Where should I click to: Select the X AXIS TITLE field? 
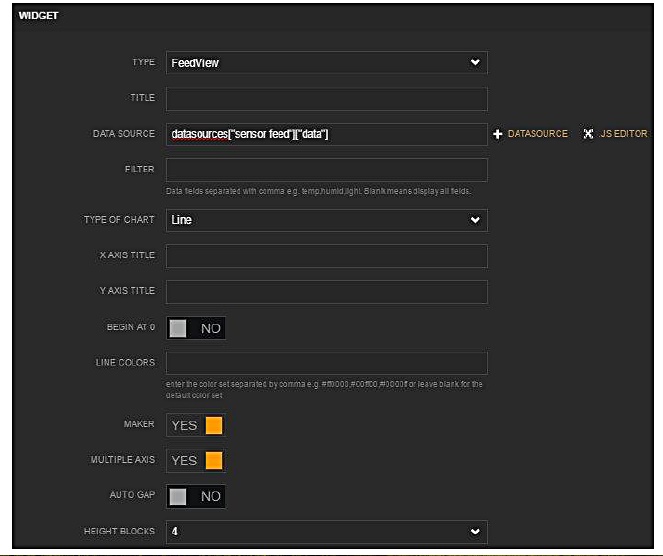[326, 256]
